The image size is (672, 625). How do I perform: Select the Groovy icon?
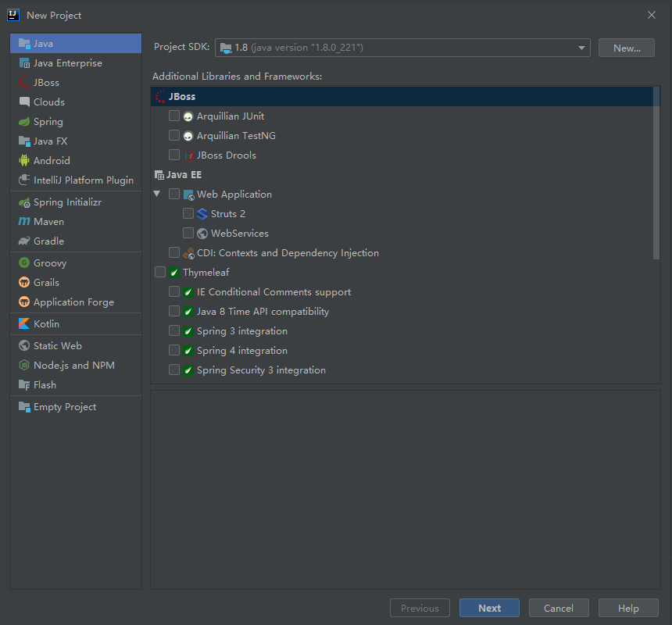[24, 263]
